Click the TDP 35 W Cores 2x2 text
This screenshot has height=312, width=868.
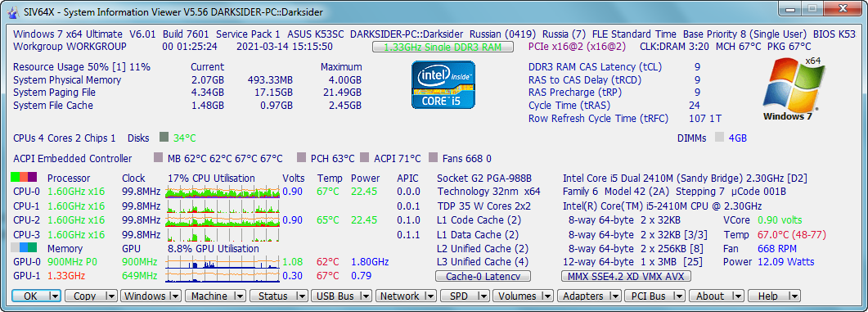click(483, 206)
